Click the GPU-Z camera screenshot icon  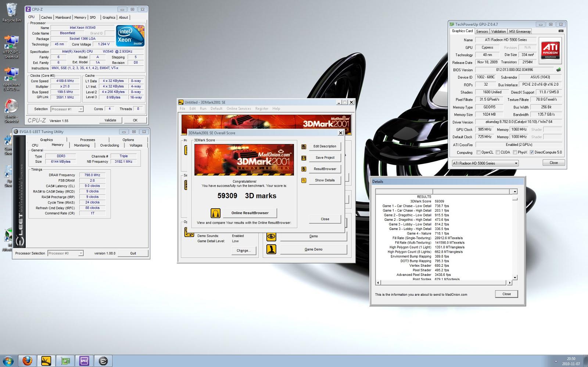point(560,31)
